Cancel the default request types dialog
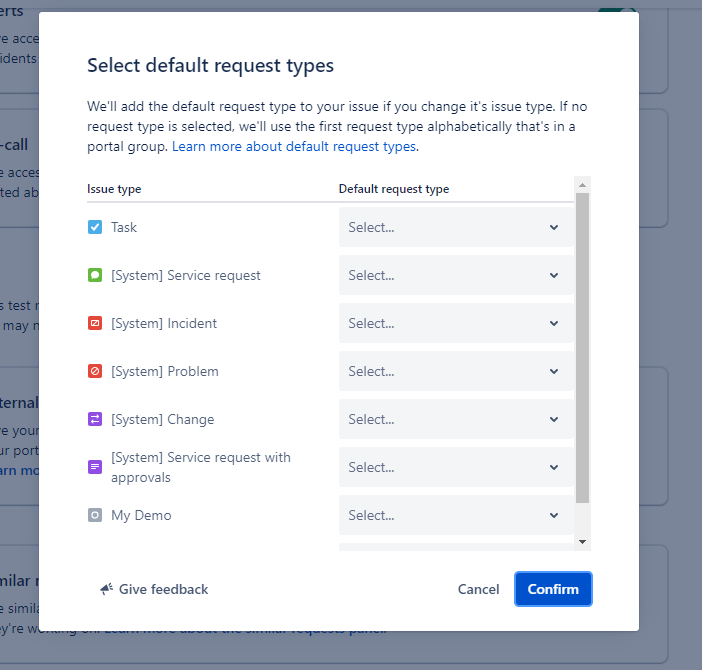The width and height of the screenshot is (702, 670). click(x=478, y=589)
